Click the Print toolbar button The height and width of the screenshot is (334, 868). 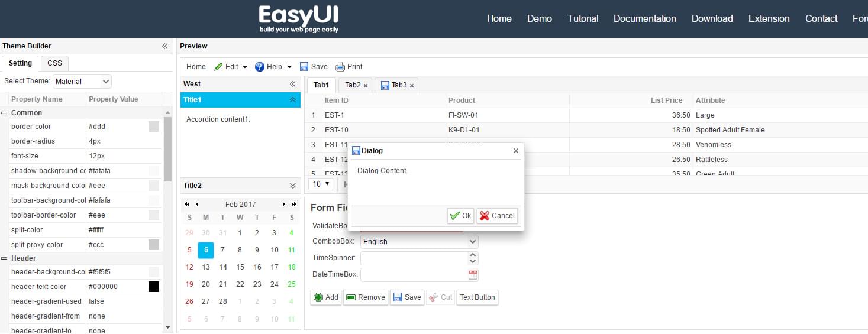[x=349, y=67]
